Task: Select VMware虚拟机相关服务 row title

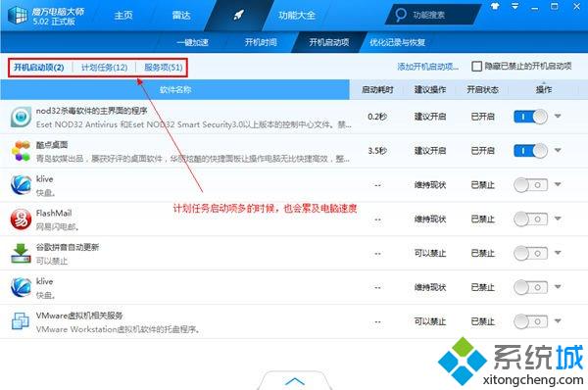Action: pyautogui.click(x=79, y=316)
